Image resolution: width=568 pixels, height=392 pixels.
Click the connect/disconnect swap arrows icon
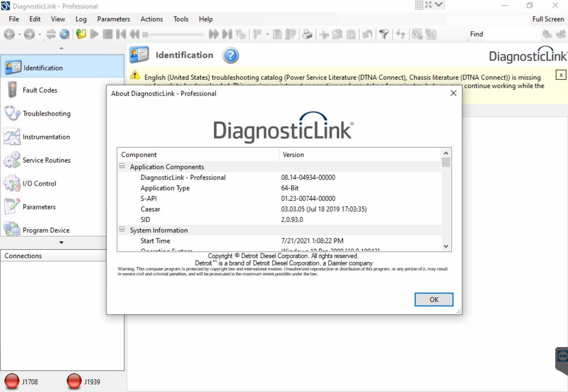pos(51,34)
